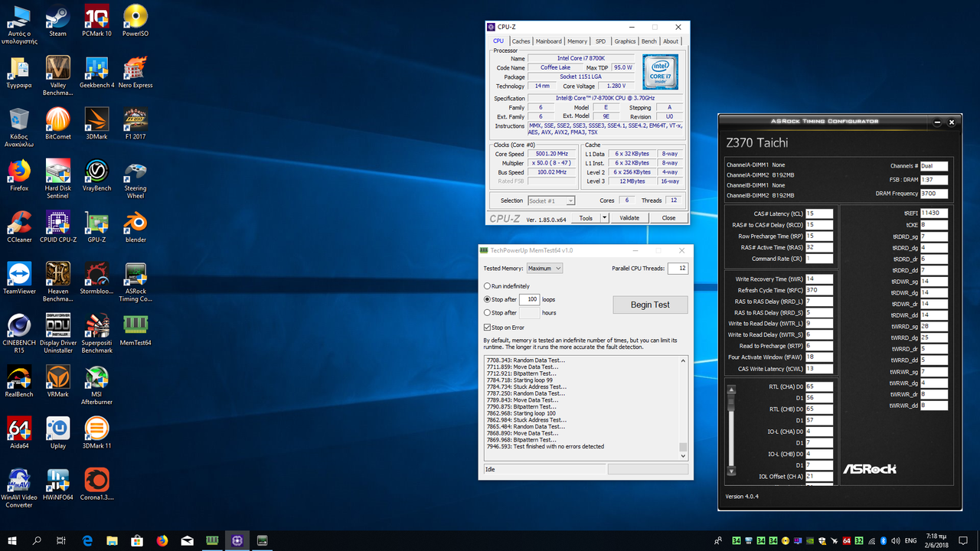Viewport: 980px width, 551px height.
Task: Select TeamViewer desktop shortcut
Action: pyautogui.click(x=18, y=277)
